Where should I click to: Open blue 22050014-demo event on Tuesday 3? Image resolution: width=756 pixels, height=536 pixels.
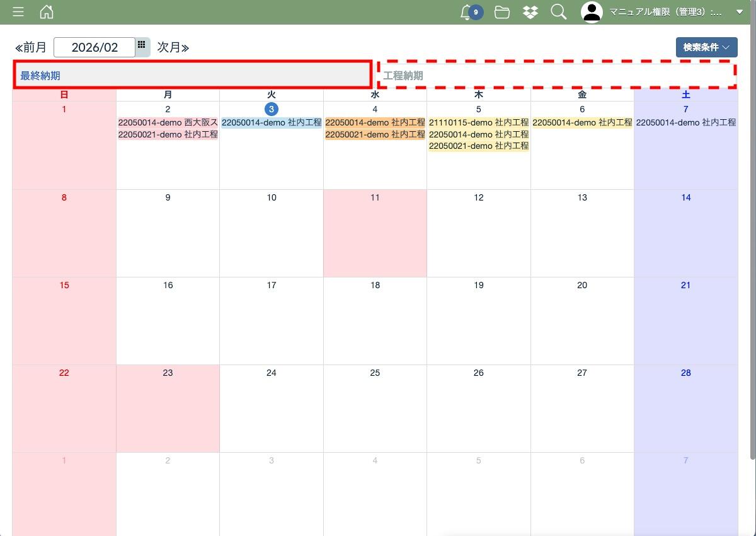[x=272, y=122]
